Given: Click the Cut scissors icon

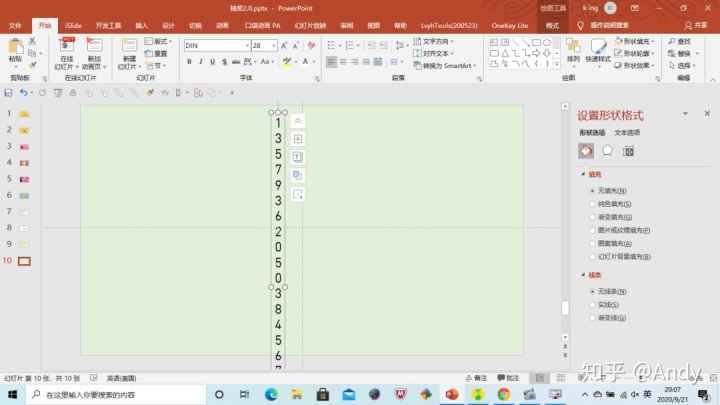Looking at the screenshot, I should click(32, 41).
